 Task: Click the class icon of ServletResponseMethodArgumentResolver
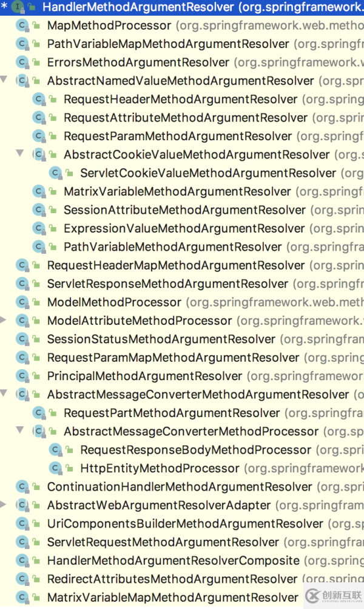point(22,284)
